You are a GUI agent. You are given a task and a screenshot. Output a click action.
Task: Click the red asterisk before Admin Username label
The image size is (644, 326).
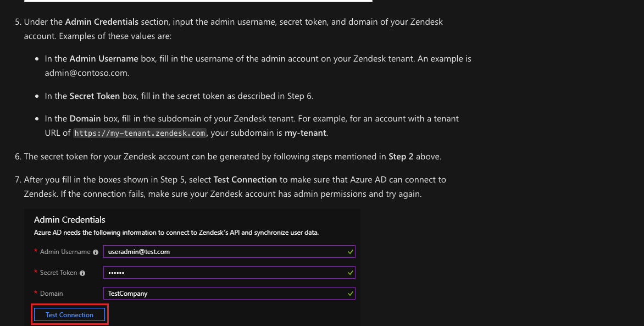(x=36, y=252)
